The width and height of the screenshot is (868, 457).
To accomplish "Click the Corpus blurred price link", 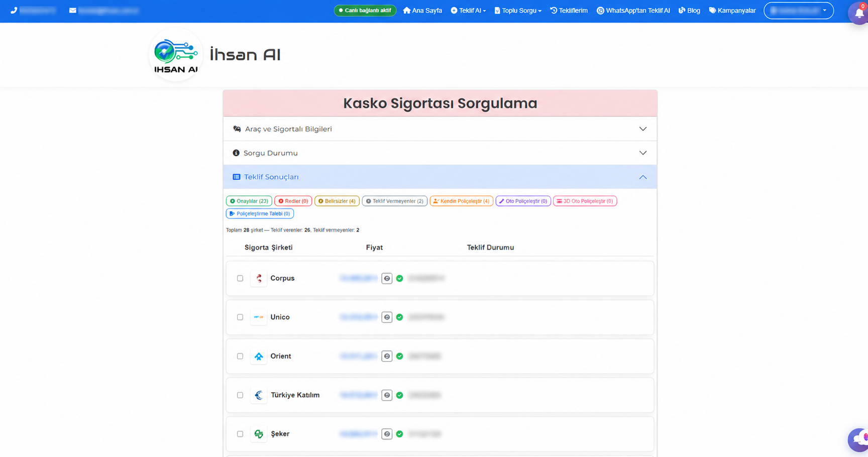I will pyautogui.click(x=359, y=278).
